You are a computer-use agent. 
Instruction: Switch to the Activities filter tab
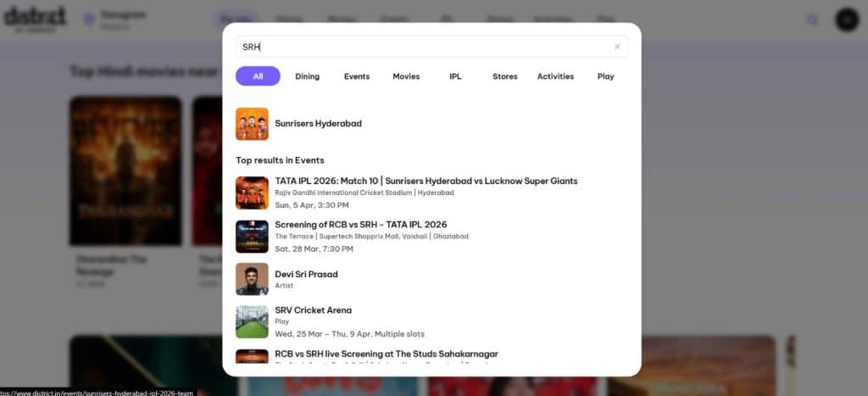[x=555, y=76]
